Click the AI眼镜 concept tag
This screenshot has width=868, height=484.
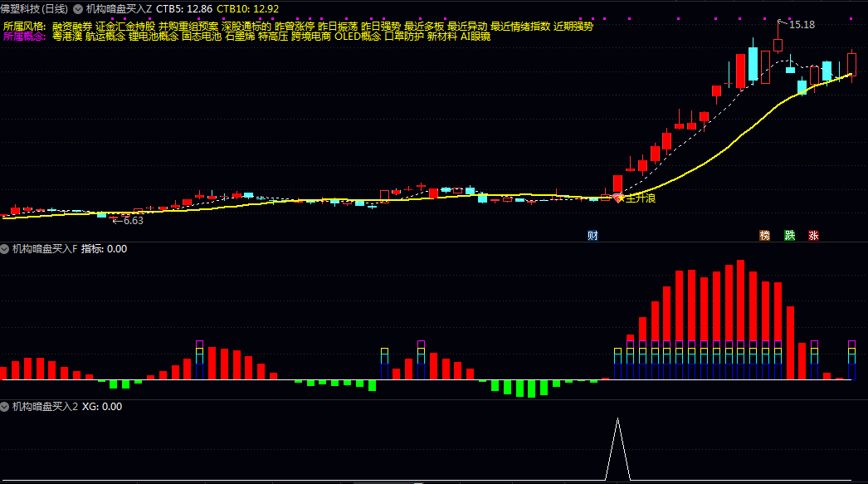point(475,37)
